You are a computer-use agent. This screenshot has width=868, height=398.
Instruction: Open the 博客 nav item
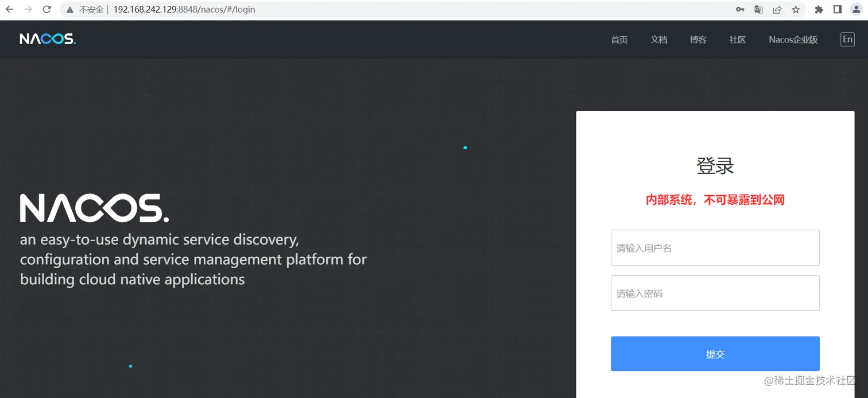pyautogui.click(x=698, y=40)
